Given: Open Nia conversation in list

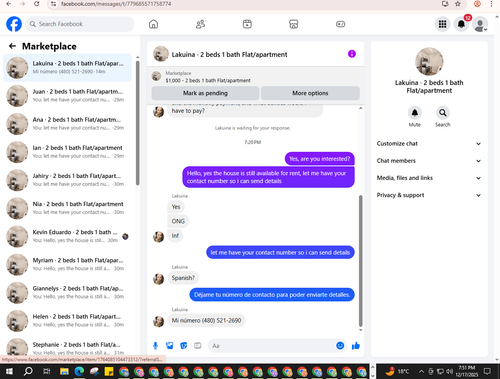Looking at the screenshot, I should click(67, 208).
